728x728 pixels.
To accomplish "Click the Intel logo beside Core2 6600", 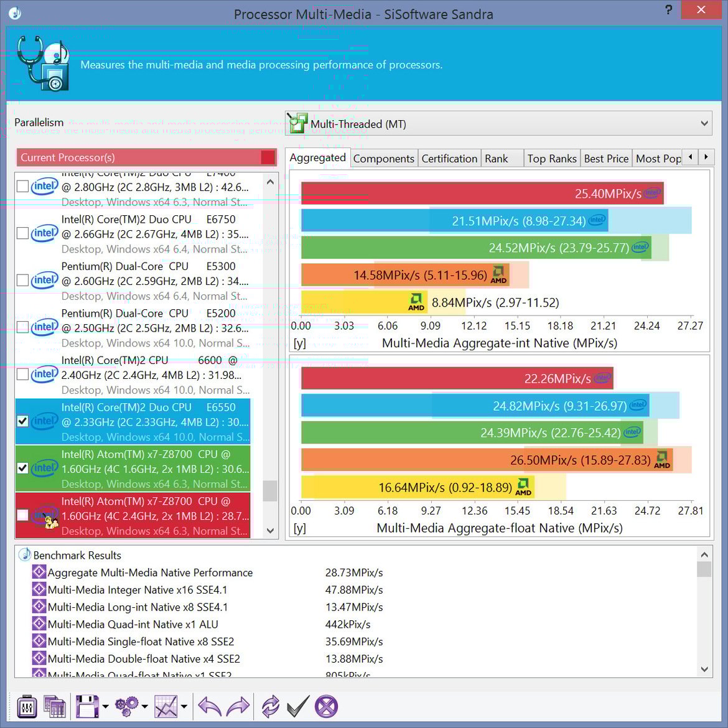I will [x=45, y=374].
